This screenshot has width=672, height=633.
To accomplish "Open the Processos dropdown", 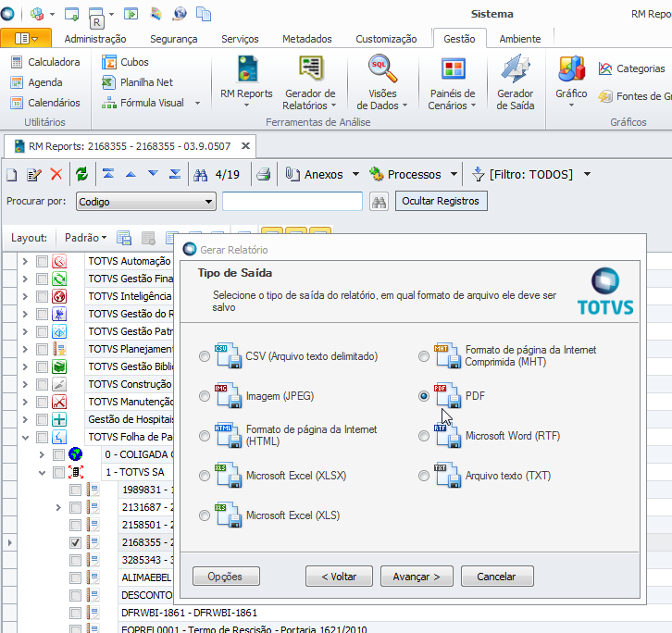I will tap(454, 174).
